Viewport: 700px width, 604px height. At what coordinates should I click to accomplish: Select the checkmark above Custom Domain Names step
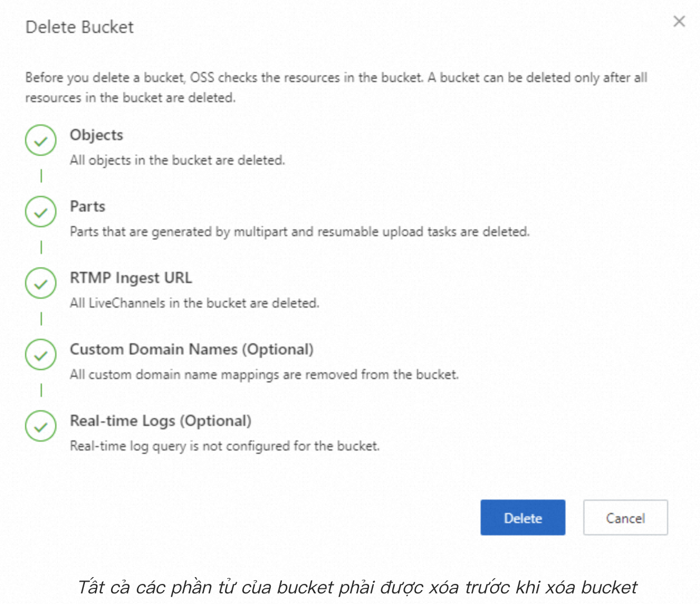(x=40, y=283)
